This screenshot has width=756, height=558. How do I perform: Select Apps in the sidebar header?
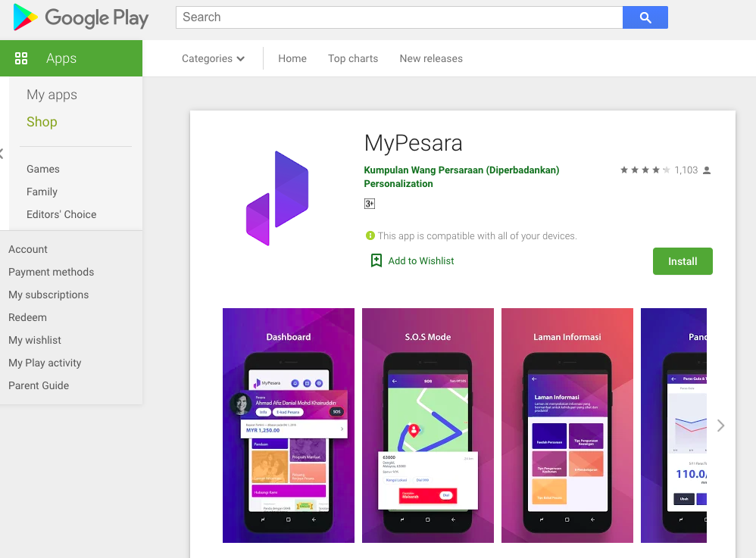click(x=71, y=58)
